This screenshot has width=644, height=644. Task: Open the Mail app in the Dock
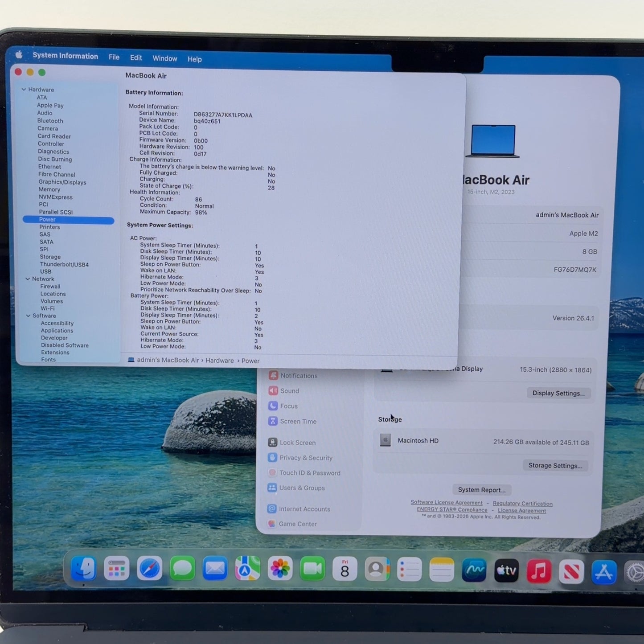point(215,569)
